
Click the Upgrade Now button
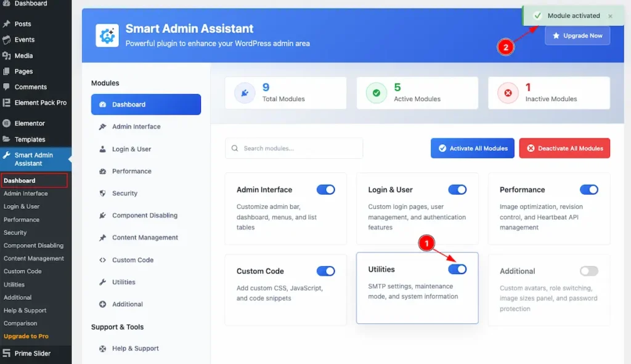577,35
